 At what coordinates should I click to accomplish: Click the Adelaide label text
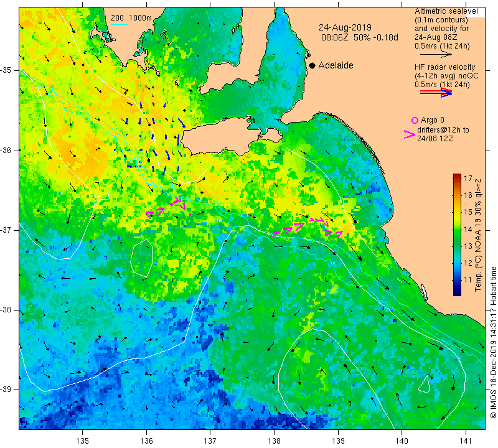point(336,65)
